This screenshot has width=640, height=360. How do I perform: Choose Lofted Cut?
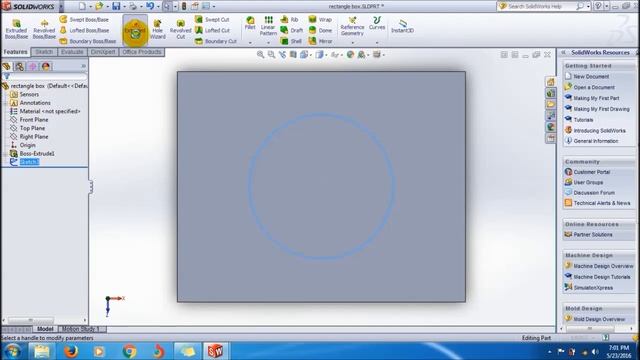[x=212, y=30]
